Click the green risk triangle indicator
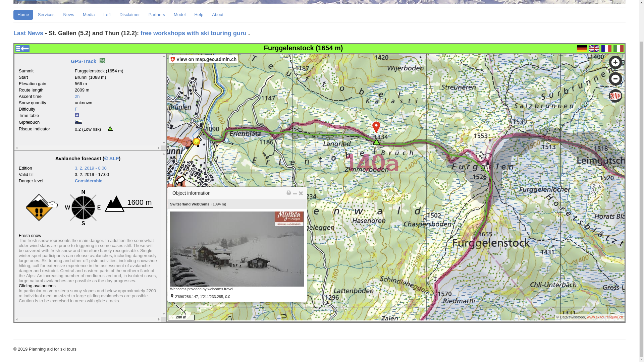 click(110, 129)
